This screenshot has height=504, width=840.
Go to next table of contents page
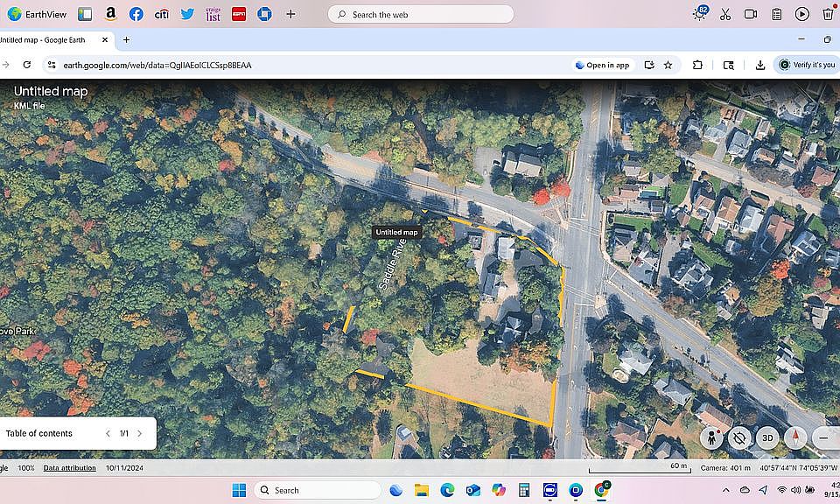click(x=139, y=433)
